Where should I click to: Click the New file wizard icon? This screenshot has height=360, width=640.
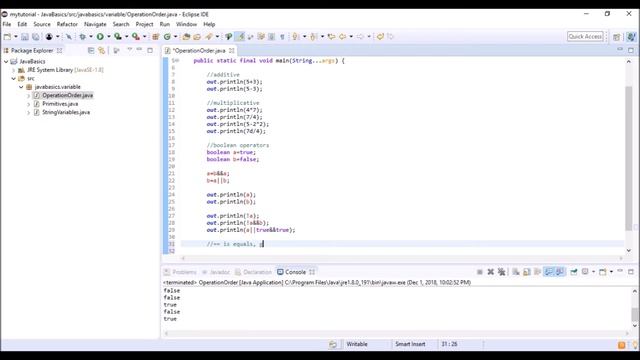tap(7, 37)
